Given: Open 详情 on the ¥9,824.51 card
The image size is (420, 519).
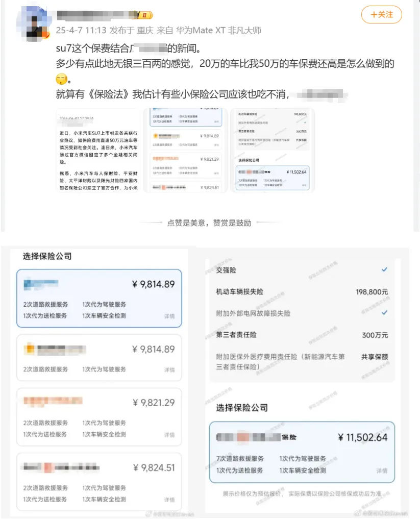Looking at the screenshot, I should 169,500.
